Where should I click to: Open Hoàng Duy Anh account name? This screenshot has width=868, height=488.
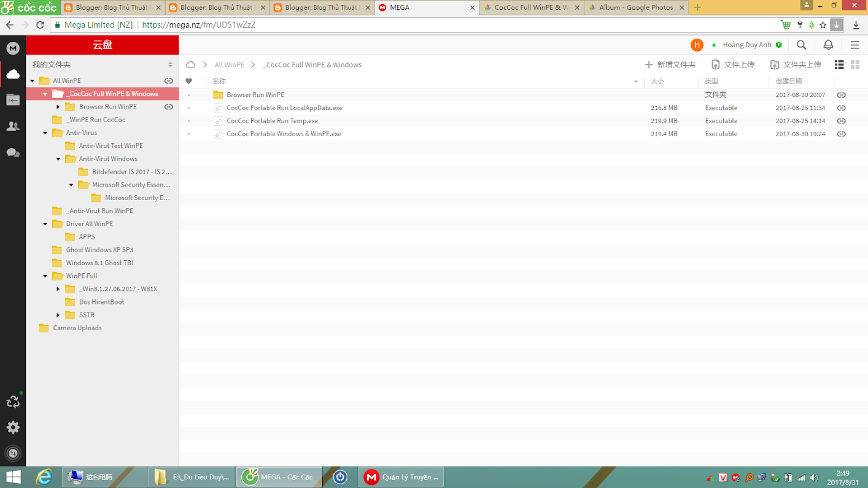(x=747, y=45)
